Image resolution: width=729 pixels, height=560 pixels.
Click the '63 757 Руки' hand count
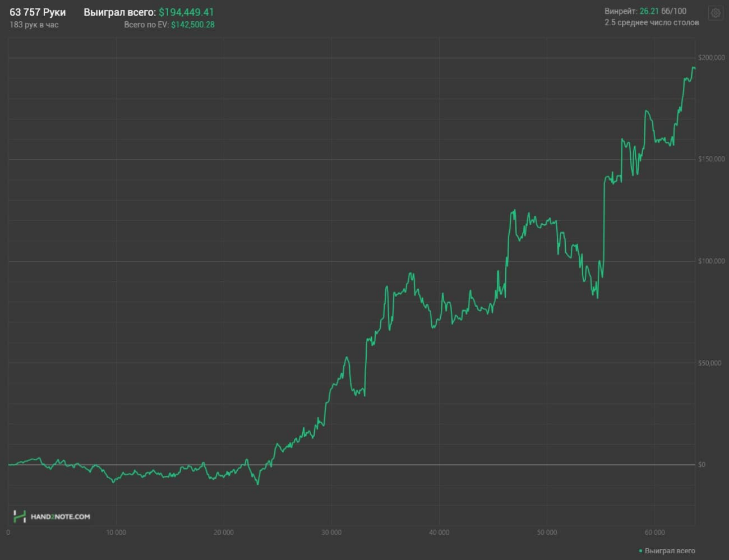click(x=38, y=12)
